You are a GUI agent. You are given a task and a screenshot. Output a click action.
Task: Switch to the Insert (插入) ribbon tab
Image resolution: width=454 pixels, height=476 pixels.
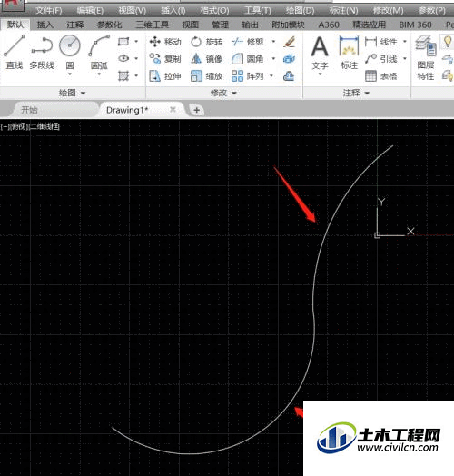coord(44,25)
